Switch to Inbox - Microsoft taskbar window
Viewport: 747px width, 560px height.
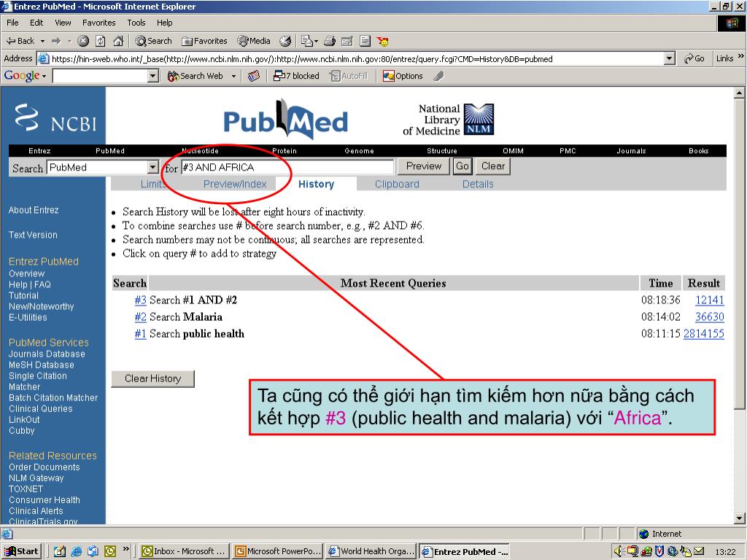coord(183,551)
